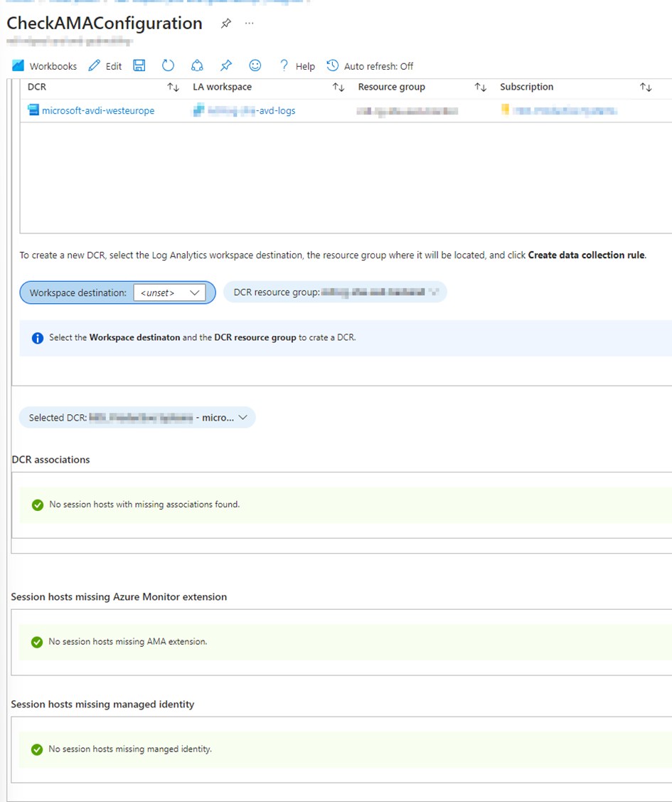Click green check icon beside managed identity message
The image size is (672, 802).
click(37, 749)
